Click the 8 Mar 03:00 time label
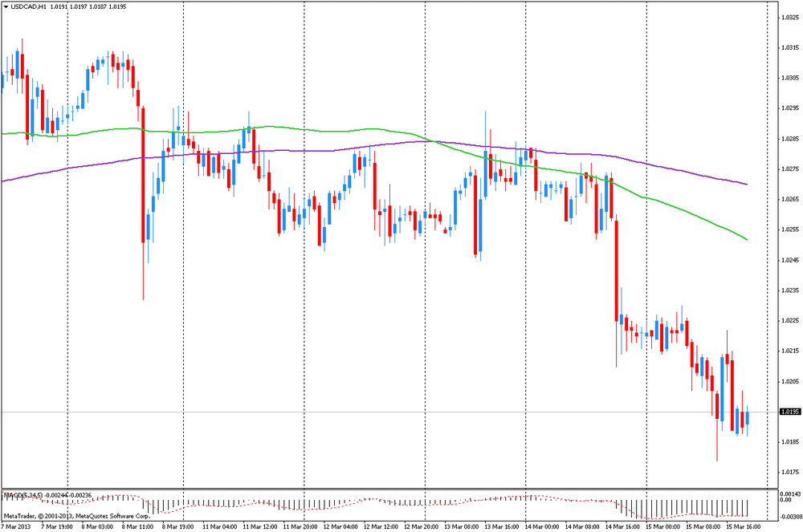This screenshot has height=532, width=803. (97, 526)
